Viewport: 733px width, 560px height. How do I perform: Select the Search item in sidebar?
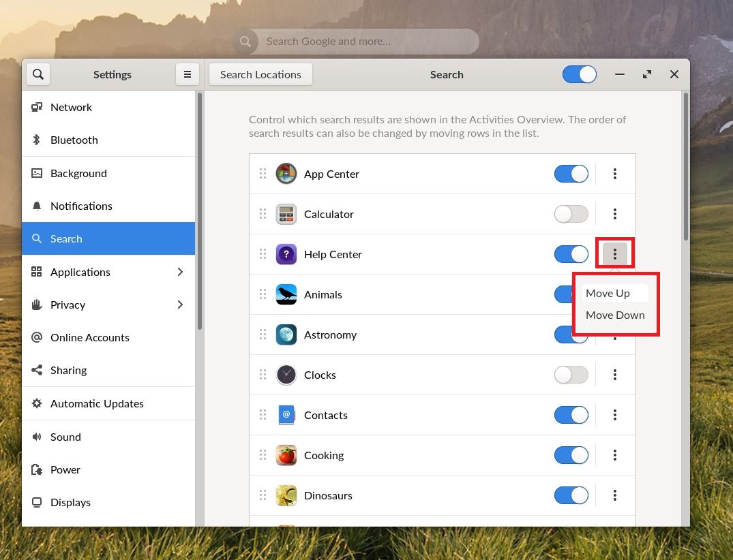(x=108, y=238)
